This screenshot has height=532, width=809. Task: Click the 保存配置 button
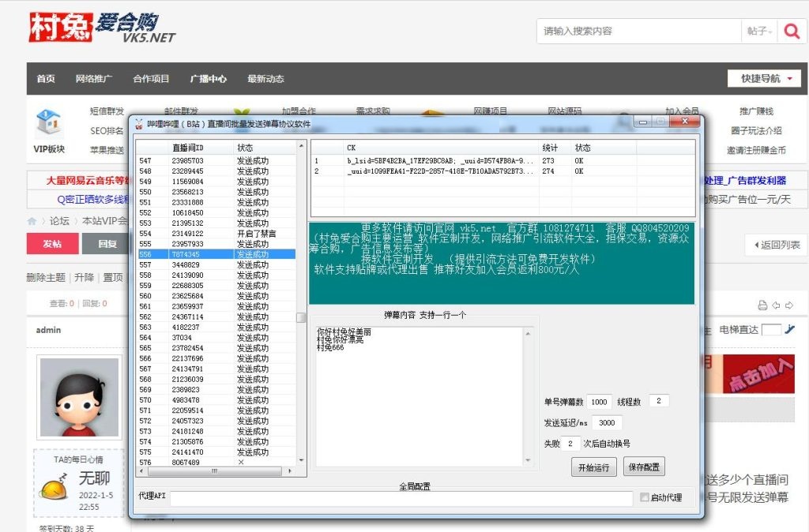coord(643,466)
